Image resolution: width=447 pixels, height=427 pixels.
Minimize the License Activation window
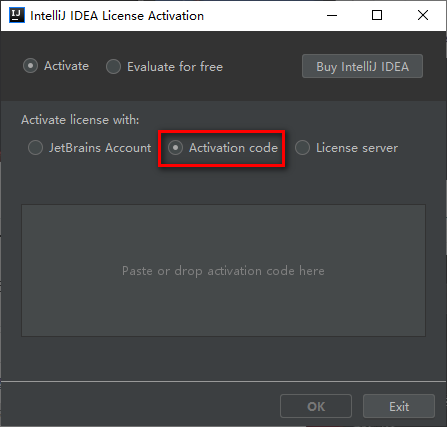pyautogui.click(x=332, y=15)
